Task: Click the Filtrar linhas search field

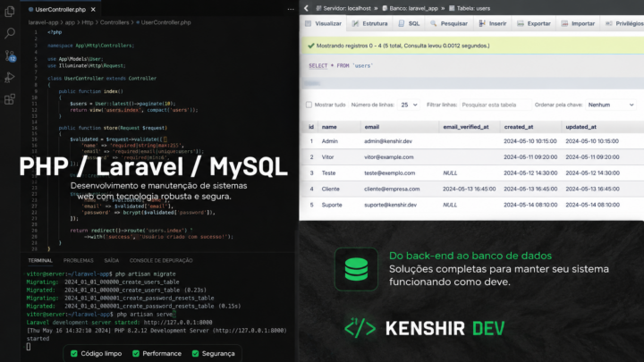Action: [x=495, y=105]
